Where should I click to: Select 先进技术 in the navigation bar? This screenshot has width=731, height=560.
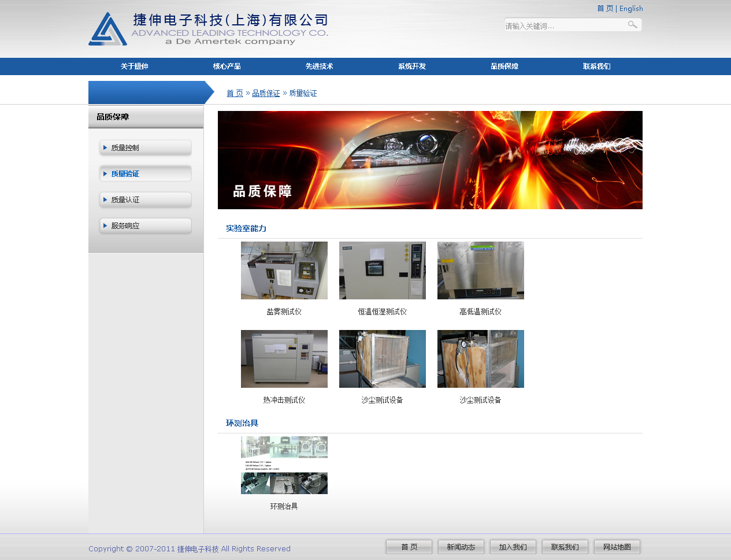(319, 66)
